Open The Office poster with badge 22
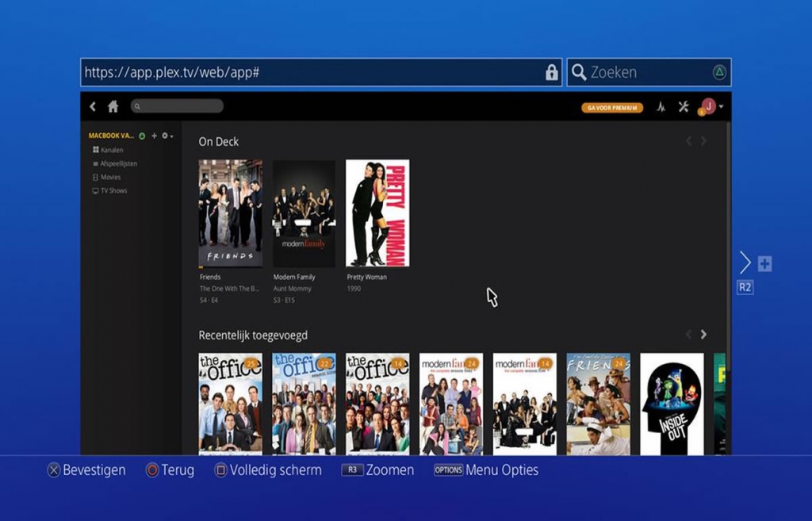 304,404
